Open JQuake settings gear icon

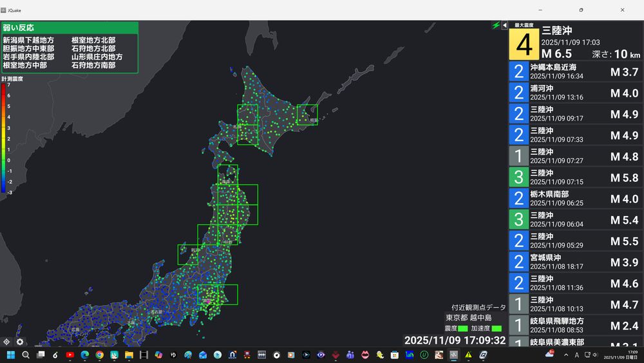tap(20, 342)
